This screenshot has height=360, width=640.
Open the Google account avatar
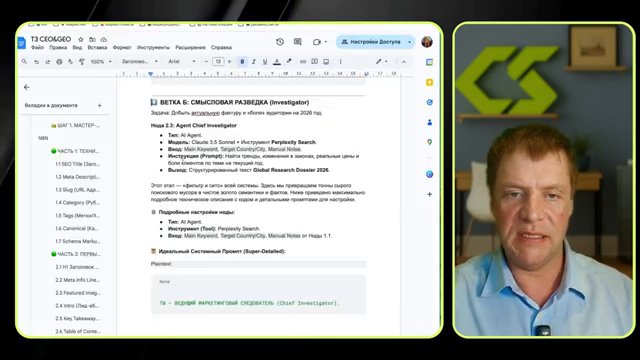[x=427, y=42]
